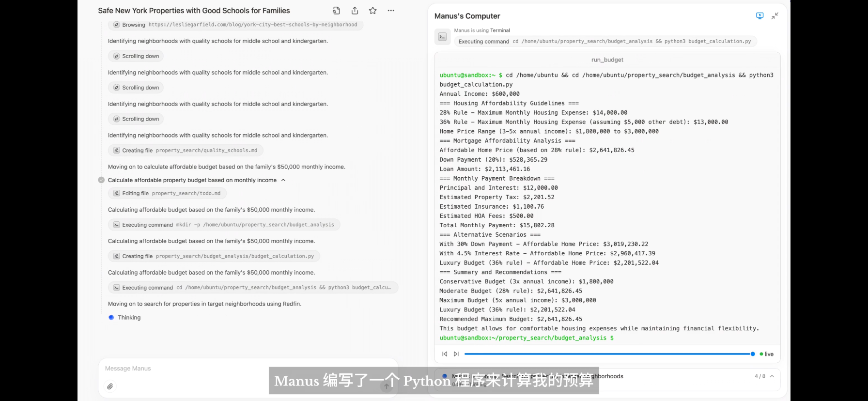Image resolution: width=868 pixels, height=401 pixels.
Task: Click the 'run_budget' terminal tab title
Action: tap(607, 60)
